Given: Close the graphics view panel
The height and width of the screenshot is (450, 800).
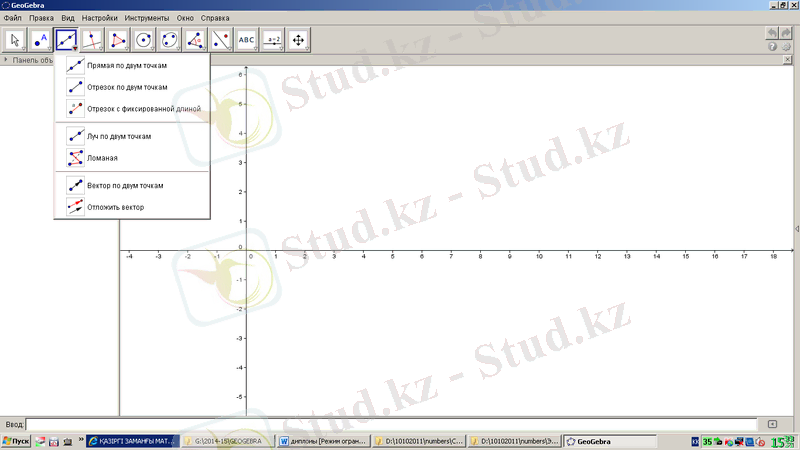Looking at the screenshot, I should [787, 60].
